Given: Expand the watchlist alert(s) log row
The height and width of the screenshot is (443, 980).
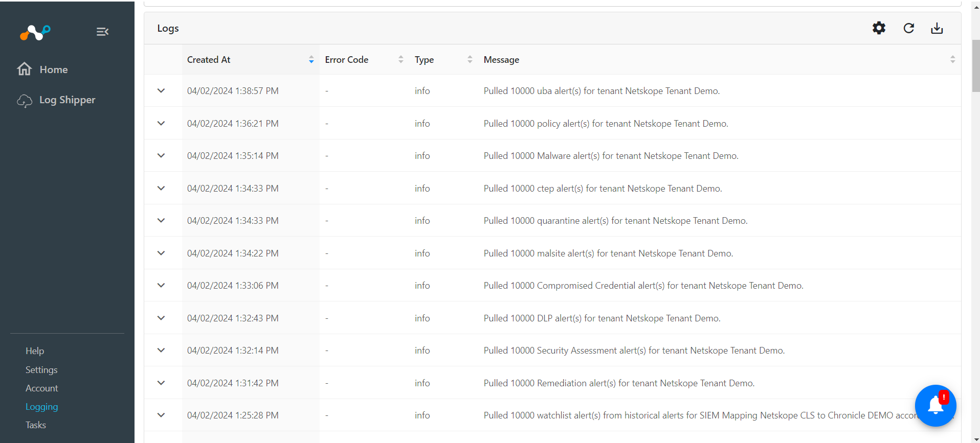Looking at the screenshot, I should (161, 415).
